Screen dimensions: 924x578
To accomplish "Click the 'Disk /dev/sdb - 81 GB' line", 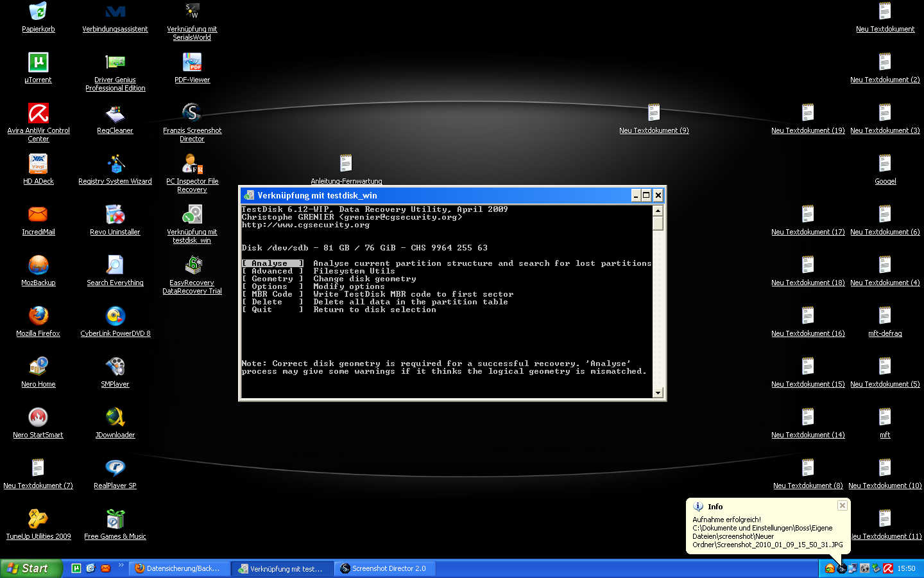I will pos(364,248).
